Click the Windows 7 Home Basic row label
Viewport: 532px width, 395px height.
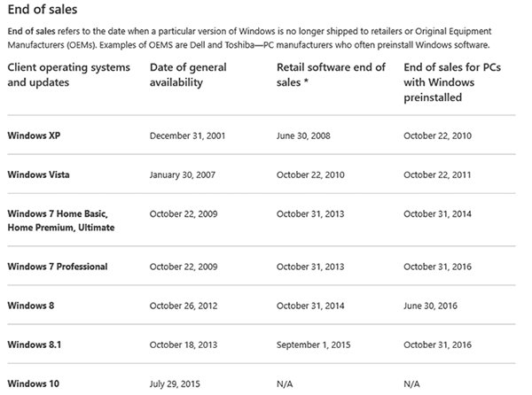(60, 221)
